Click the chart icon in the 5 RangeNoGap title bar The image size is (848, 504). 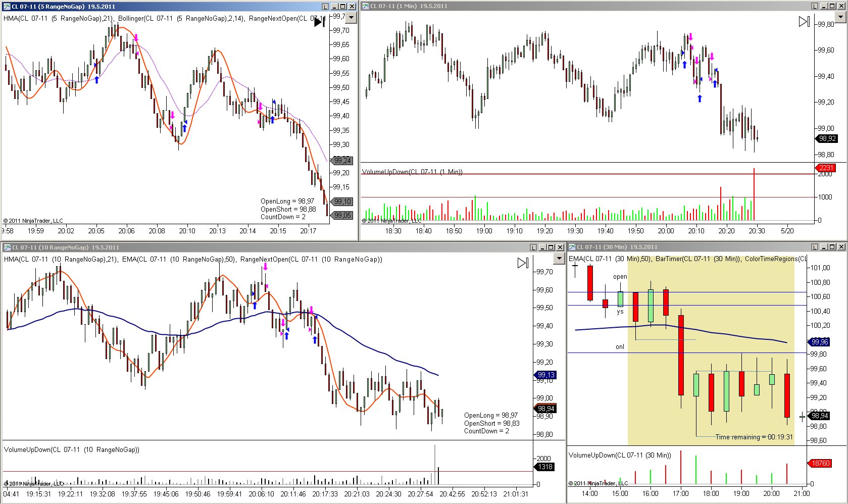click(x=7, y=7)
